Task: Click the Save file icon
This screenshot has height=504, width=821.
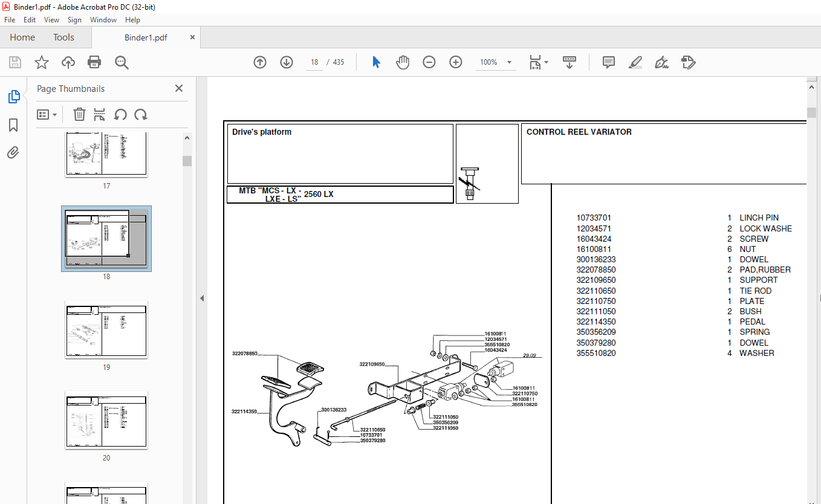Action: (x=15, y=62)
